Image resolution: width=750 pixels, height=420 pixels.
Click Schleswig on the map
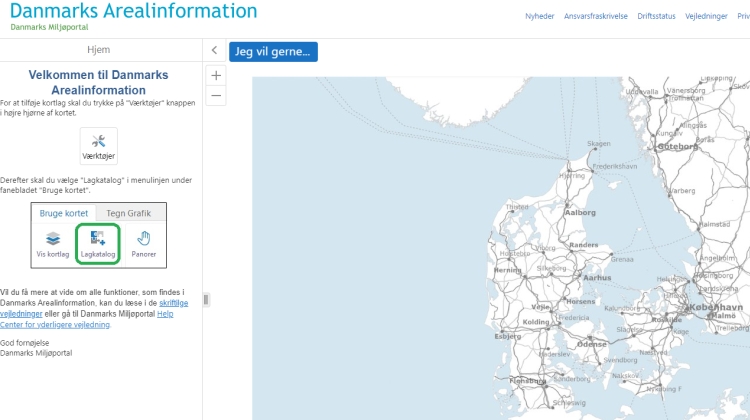[x=569, y=403]
